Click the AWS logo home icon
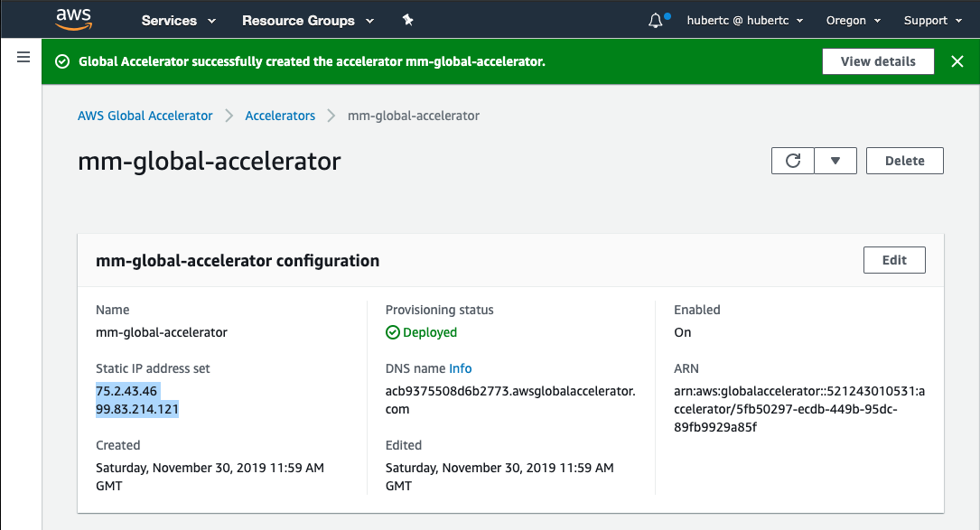 pos(74,19)
